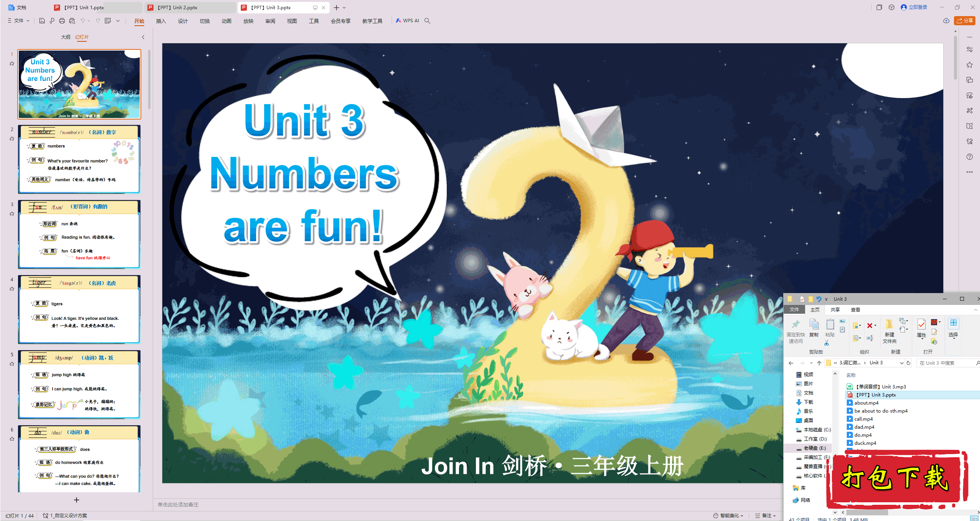The width and height of the screenshot is (980, 521).
Task: Open the File menu dropdown
Action: tap(18, 21)
